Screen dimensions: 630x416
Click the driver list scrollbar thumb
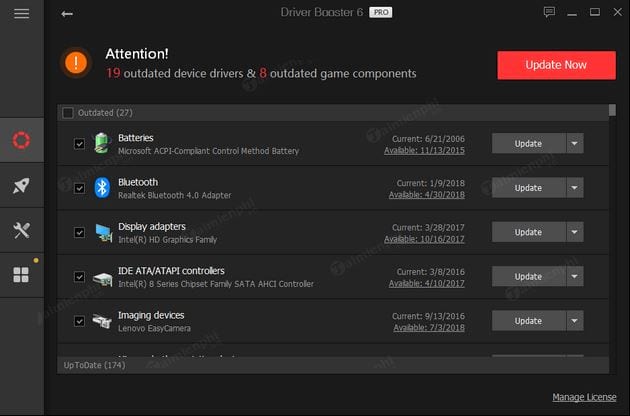click(612, 110)
